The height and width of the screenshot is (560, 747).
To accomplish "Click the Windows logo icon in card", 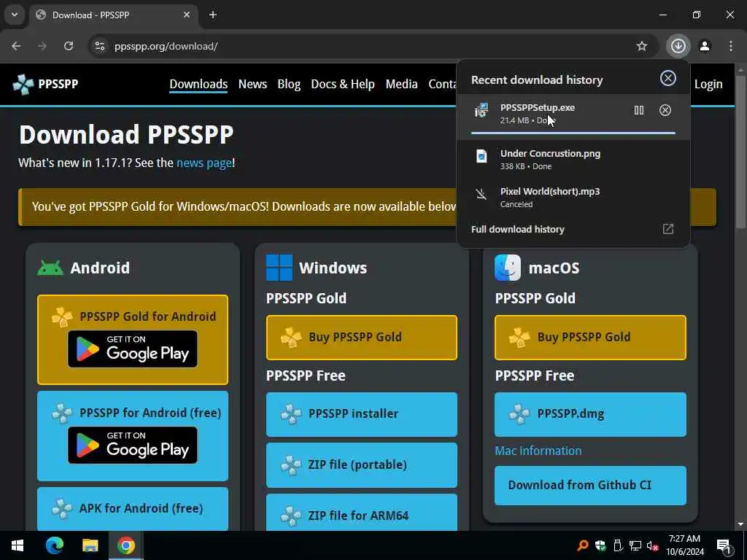I will [x=279, y=268].
